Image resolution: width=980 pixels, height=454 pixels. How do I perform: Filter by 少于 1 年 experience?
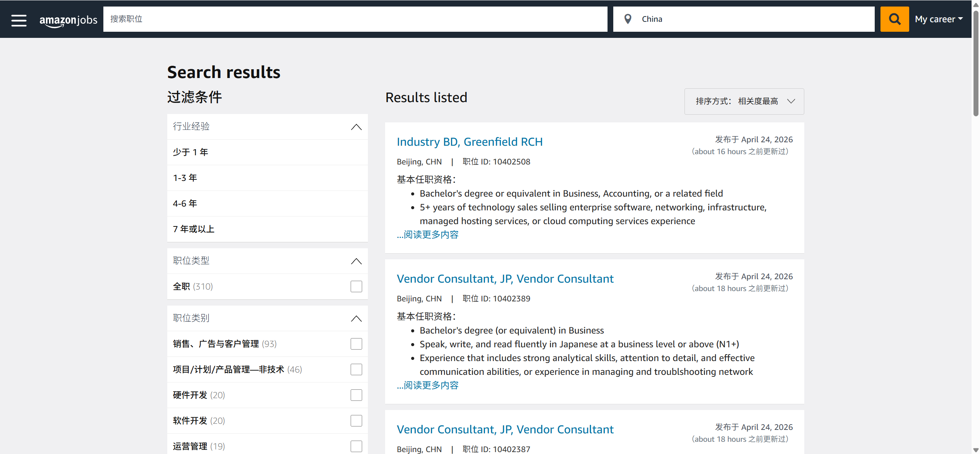click(190, 152)
